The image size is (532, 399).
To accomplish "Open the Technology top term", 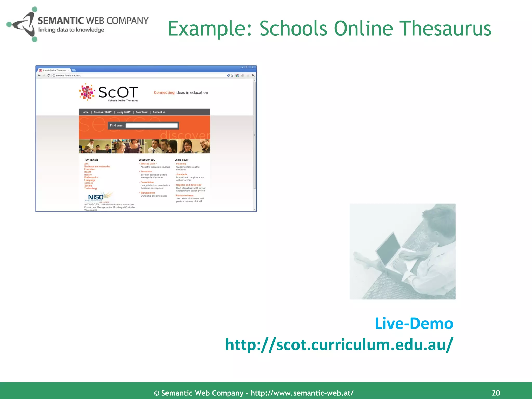I will pyautogui.click(x=91, y=188).
